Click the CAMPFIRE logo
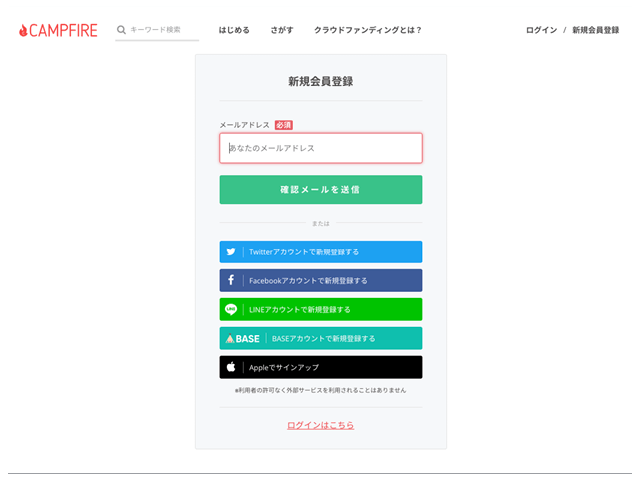The width and height of the screenshot is (640, 480). [58, 30]
